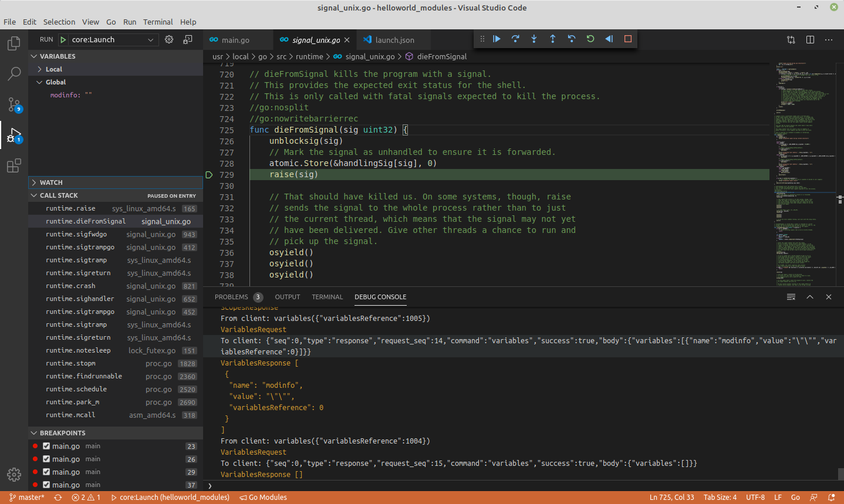Show the Problems panel tab
844x504 pixels.
pyautogui.click(x=238, y=297)
